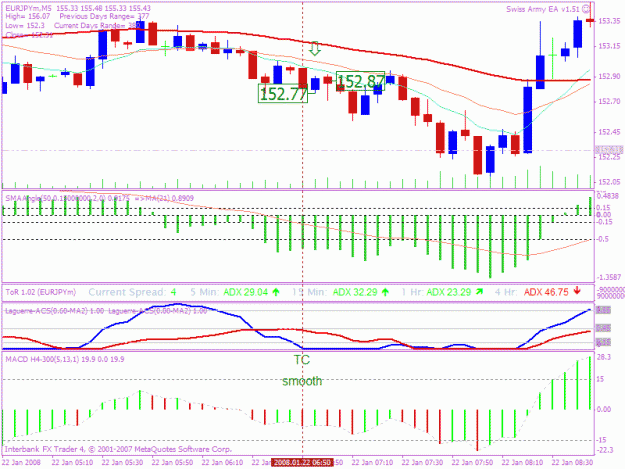This screenshot has height=469, width=625.
Task: Click the 28.3 value on MACD scale
Action: pos(604,357)
